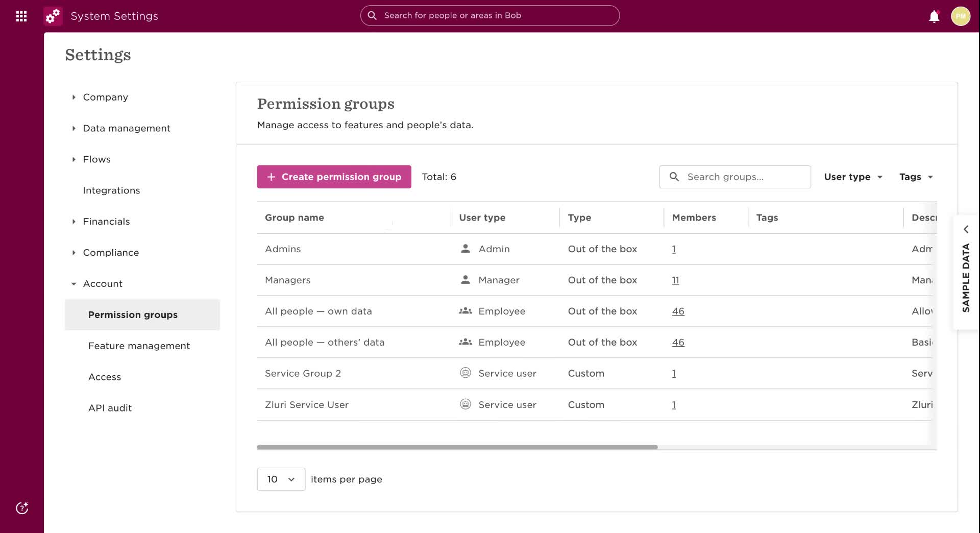The height and width of the screenshot is (533, 980).
Task: Click the Employee icon in others' data row
Action: point(465,342)
